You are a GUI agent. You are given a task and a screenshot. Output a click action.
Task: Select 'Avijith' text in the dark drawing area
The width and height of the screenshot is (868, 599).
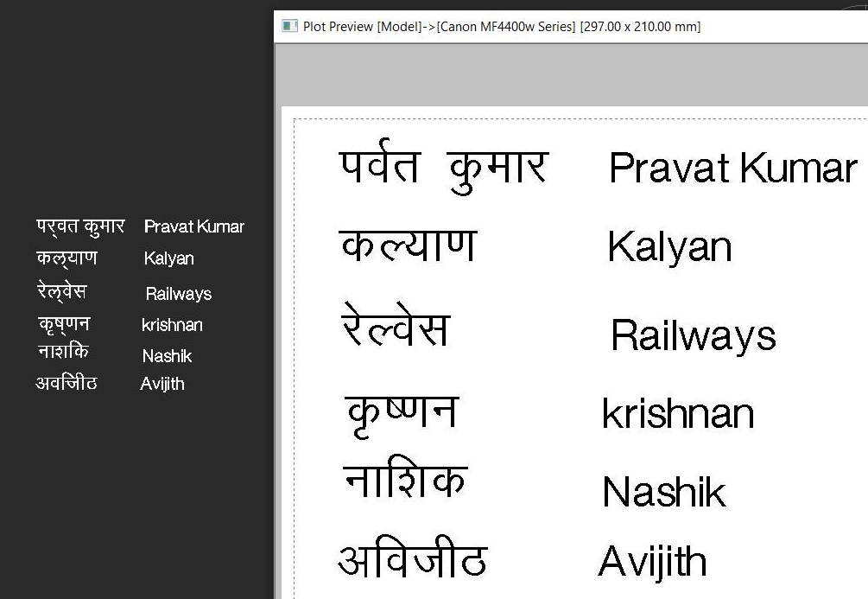(162, 384)
